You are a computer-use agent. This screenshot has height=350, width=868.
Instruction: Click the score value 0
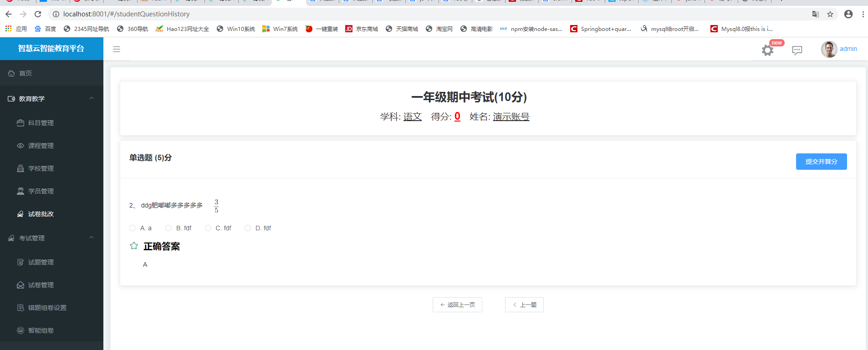457,117
